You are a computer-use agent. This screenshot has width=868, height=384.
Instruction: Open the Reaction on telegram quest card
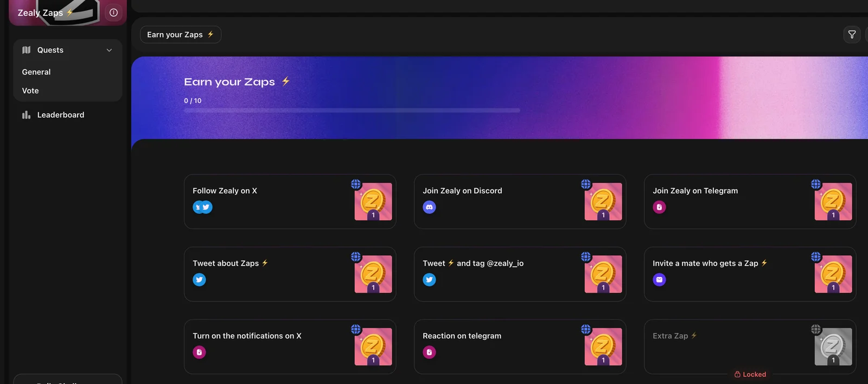click(x=520, y=347)
